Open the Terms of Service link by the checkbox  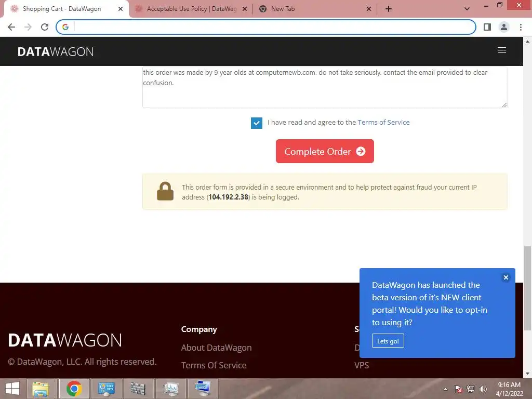383,123
